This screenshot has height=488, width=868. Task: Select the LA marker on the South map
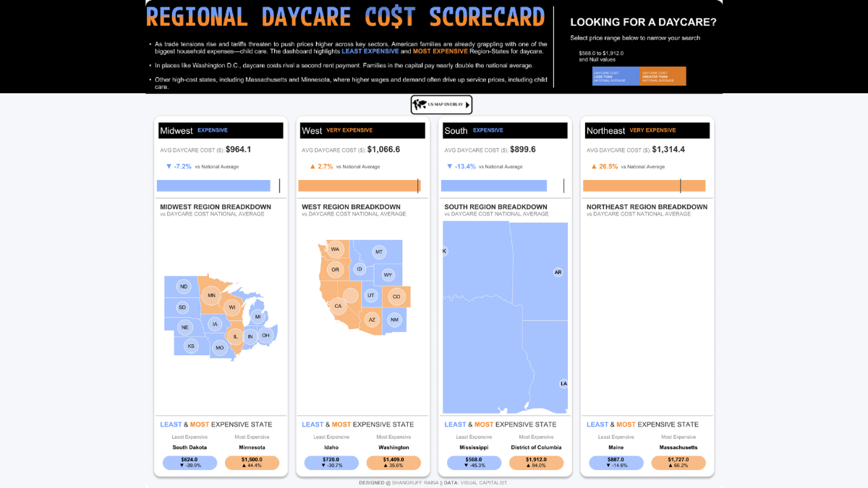pyautogui.click(x=563, y=384)
